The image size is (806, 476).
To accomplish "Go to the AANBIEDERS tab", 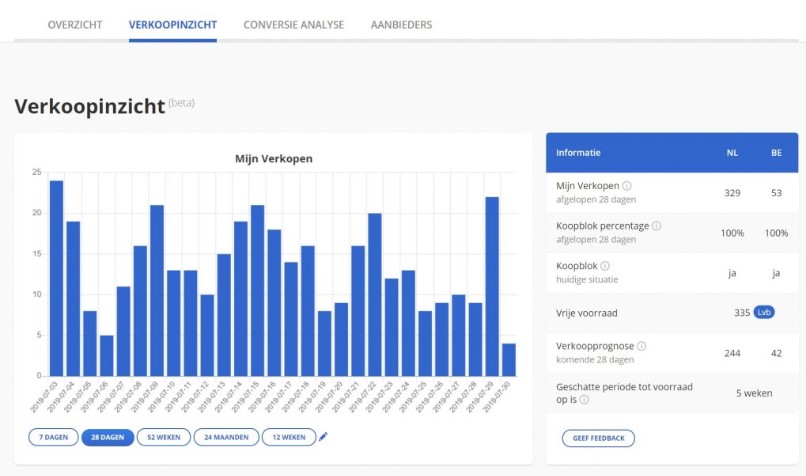I will (x=401, y=25).
